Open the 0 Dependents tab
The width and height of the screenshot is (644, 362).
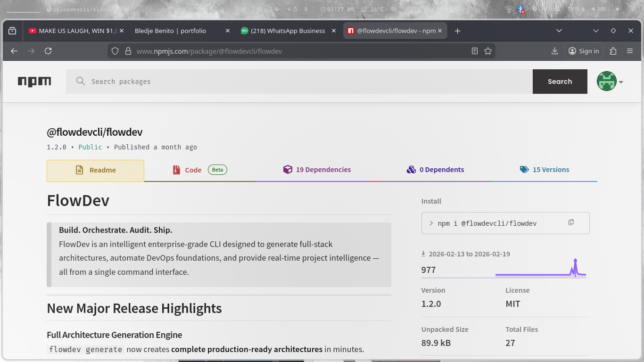(x=435, y=170)
